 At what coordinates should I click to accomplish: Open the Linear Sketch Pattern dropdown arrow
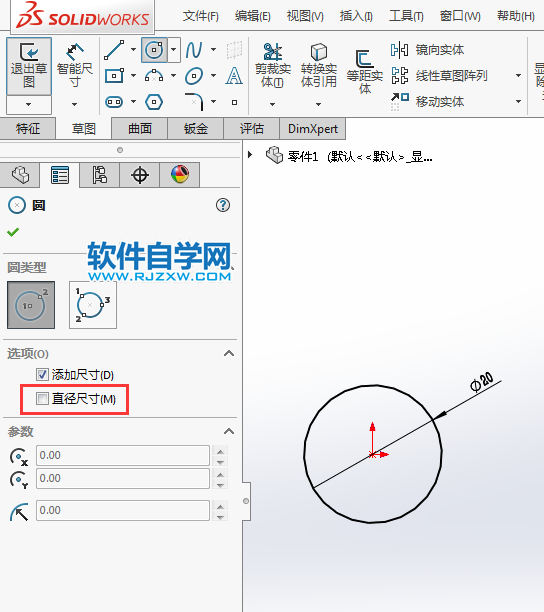[x=518, y=75]
